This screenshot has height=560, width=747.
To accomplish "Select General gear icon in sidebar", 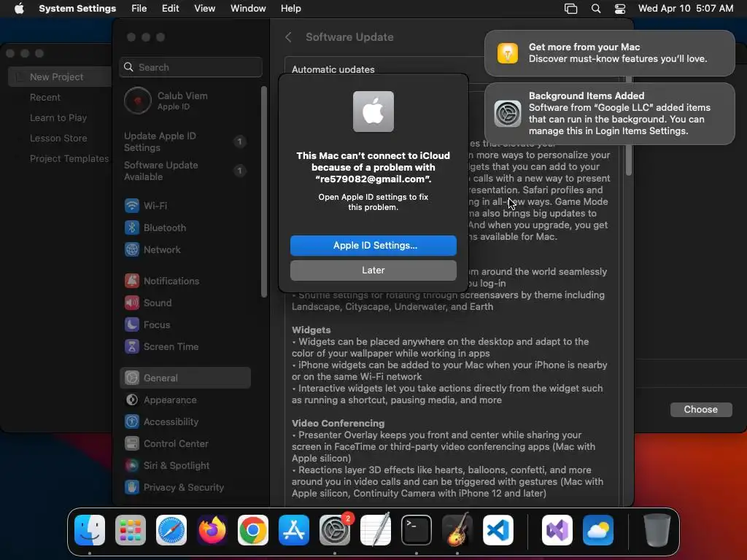I will tap(132, 378).
